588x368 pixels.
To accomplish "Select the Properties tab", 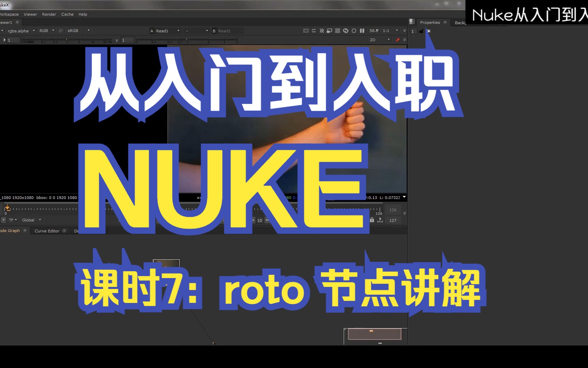I will tap(430, 22).
